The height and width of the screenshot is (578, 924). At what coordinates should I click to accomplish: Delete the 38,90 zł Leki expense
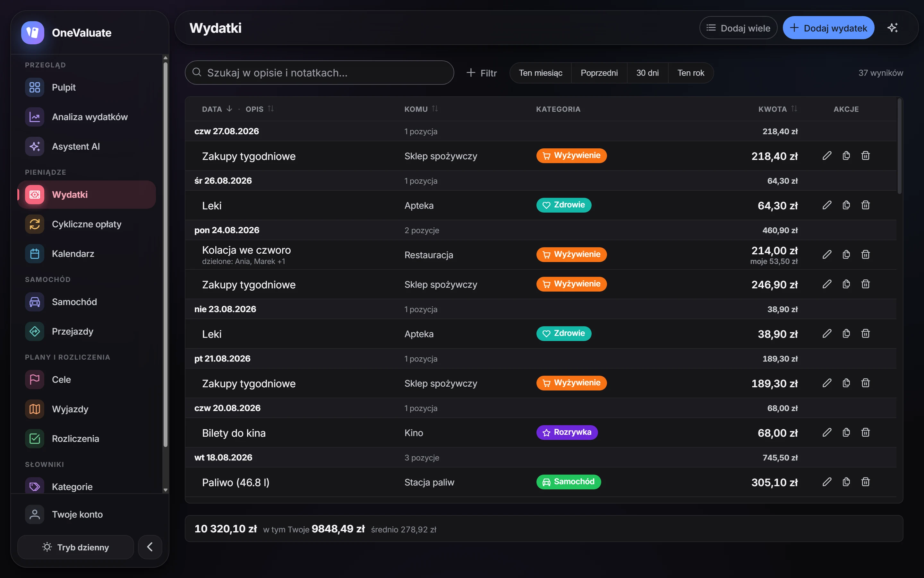pos(866,334)
